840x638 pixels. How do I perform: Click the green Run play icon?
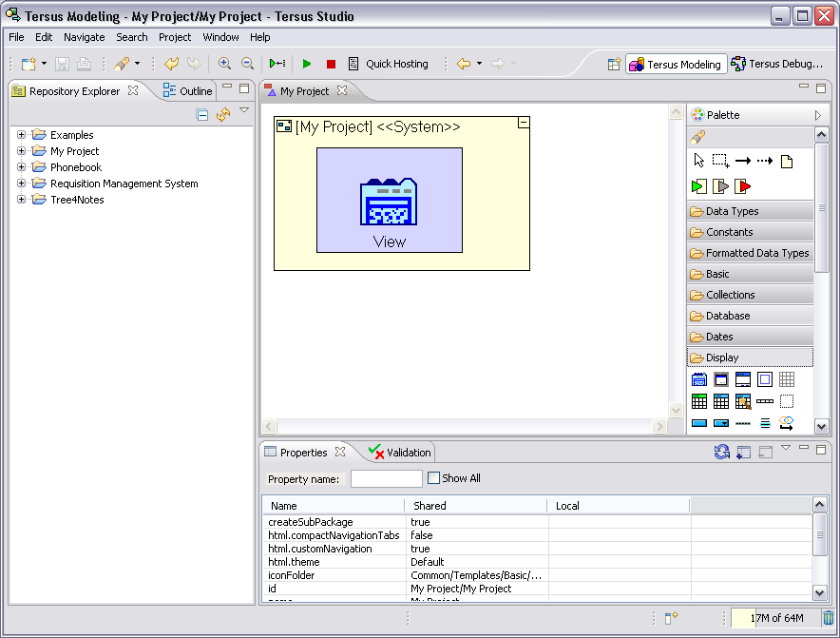tap(306, 64)
